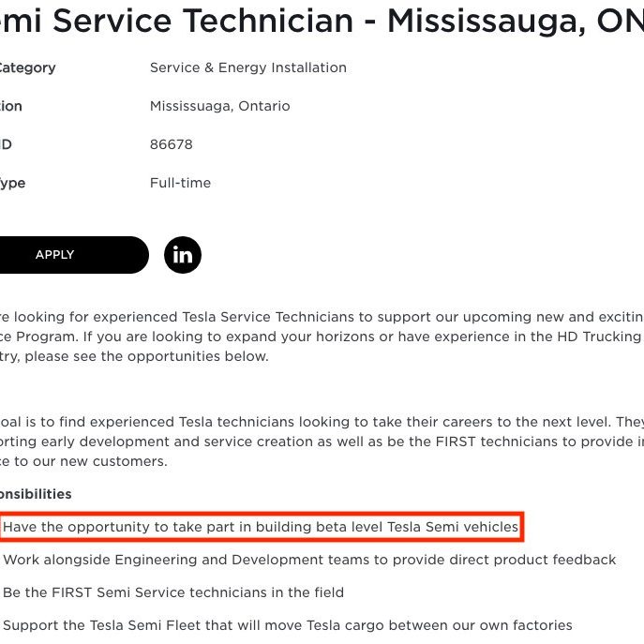The height and width of the screenshot is (644, 644).
Task: Click the Mississuaga, Ontario location value
Action: pyautogui.click(x=219, y=106)
